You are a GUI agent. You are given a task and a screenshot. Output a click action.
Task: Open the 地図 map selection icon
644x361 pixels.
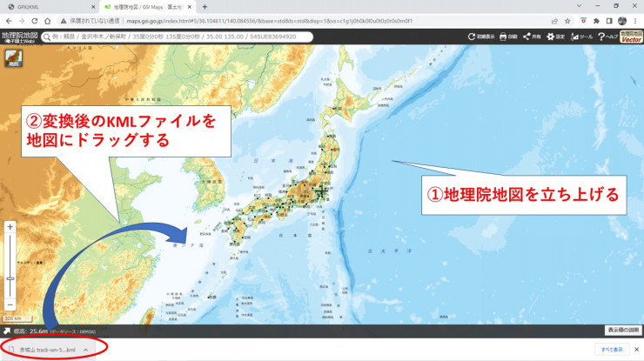point(14,58)
